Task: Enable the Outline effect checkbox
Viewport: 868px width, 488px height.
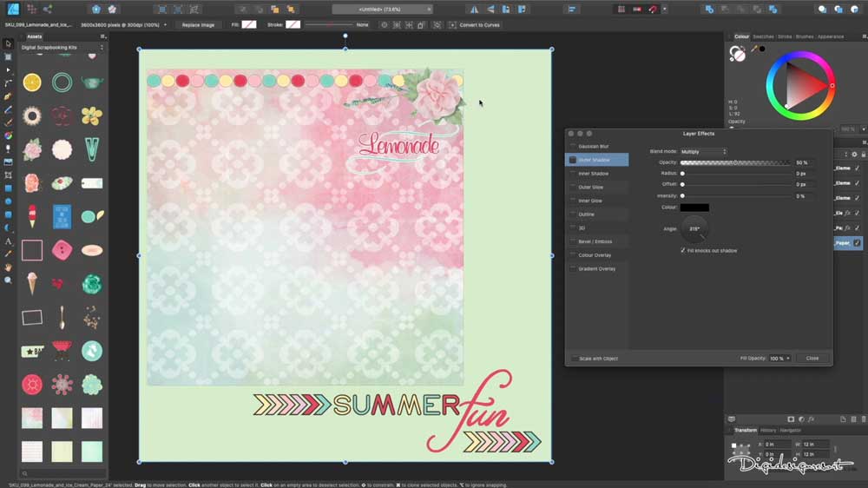Action: coord(573,214)
